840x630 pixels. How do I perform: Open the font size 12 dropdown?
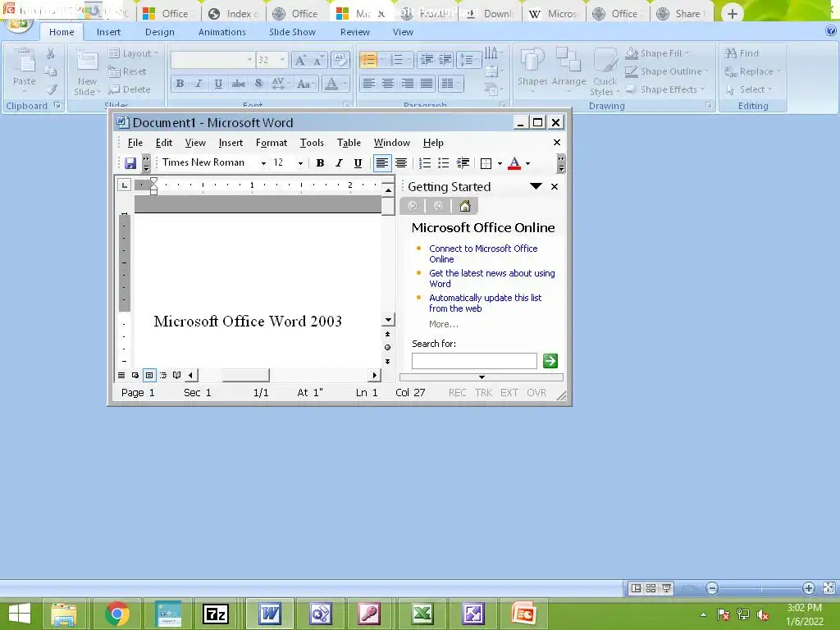coord(300,163)
